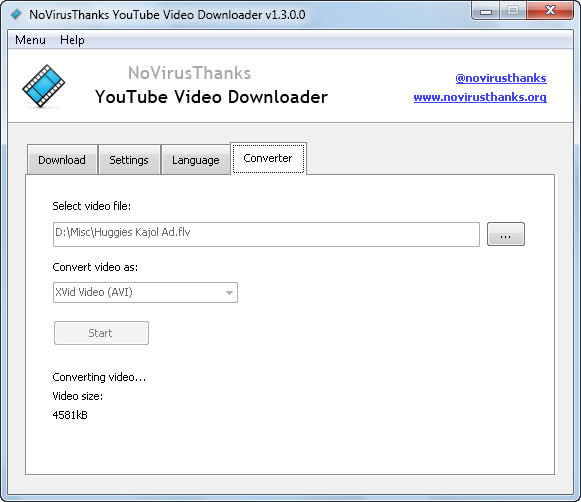The width and height of the screenshot is (581, 502).
Task: Visit www.novirusthanks.org link
Action: [x=480, y=97]
